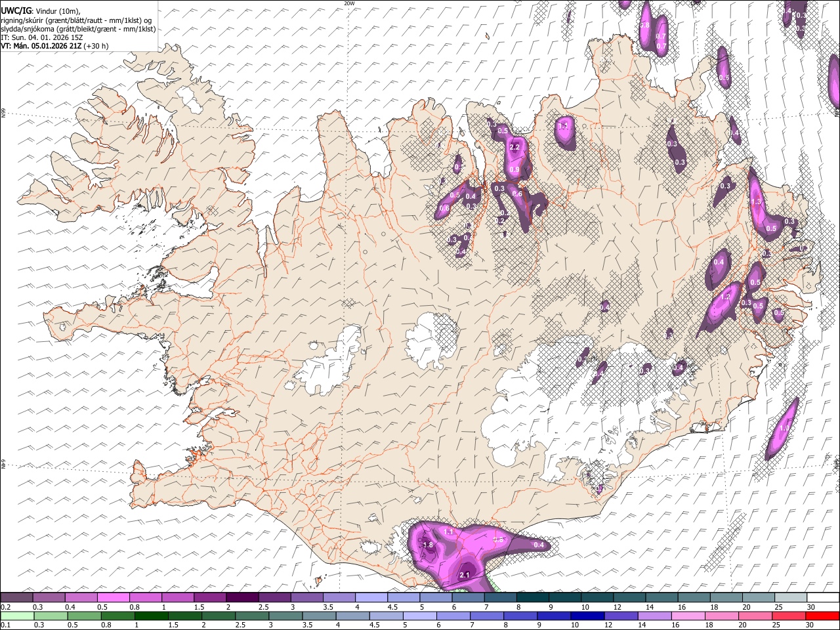Click the red swatch labeled 30 in lower scale

[822, 616]
